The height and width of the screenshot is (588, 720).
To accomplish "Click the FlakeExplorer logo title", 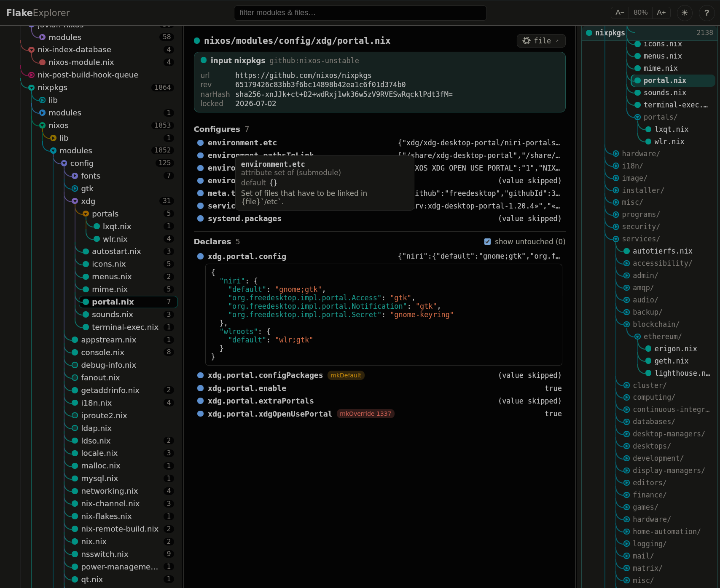I will (x=38, y=13).
